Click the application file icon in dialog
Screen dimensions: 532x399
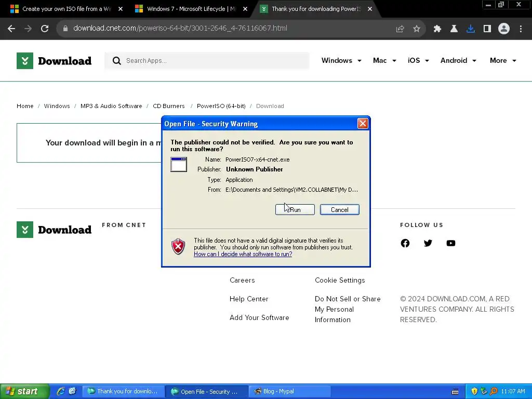(179, 165)
